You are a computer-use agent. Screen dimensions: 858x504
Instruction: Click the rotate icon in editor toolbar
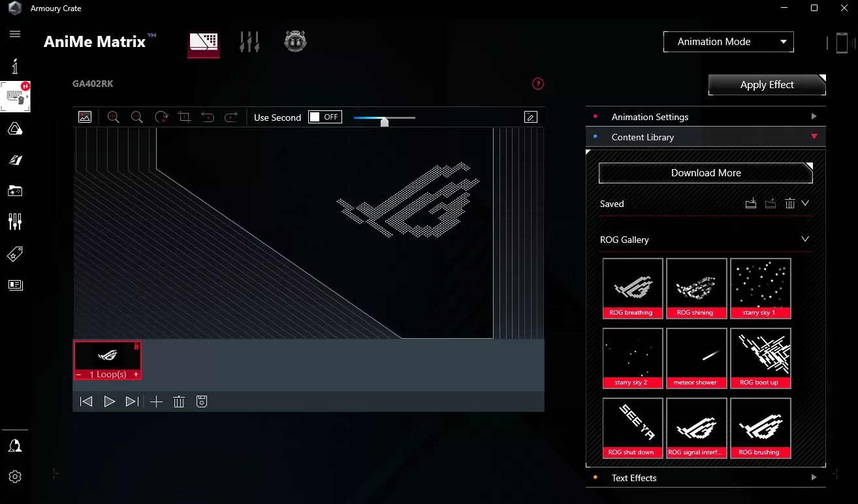coord(161,117)
